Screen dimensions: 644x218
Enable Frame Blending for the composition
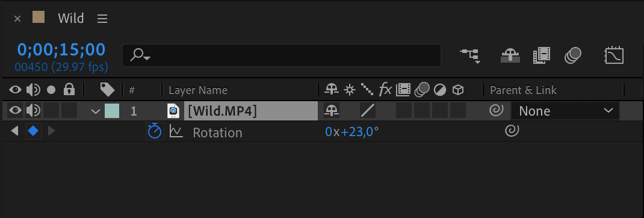[x=542, y=55]
